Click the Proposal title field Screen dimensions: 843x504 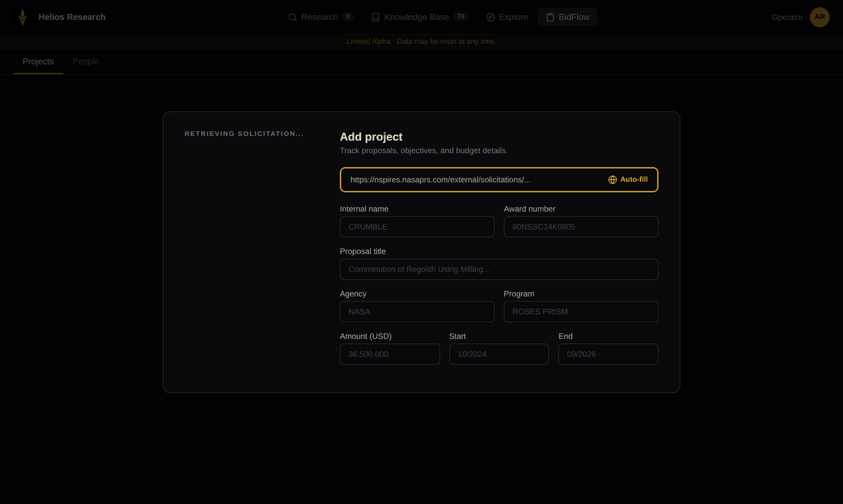point(499,269)
